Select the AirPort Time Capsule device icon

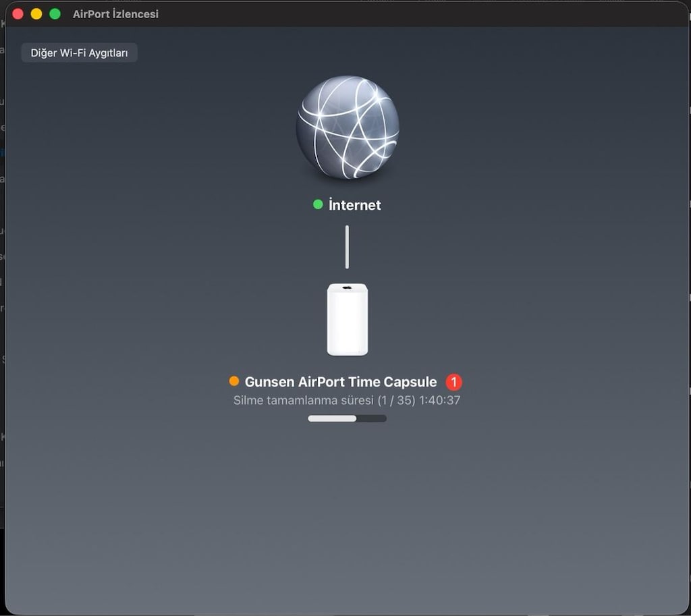click(348, 319)
